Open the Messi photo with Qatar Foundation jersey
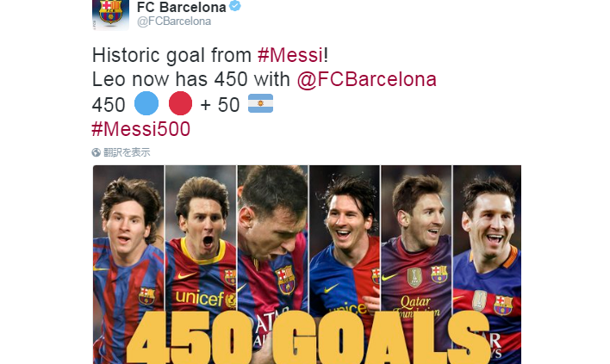610x364 pixels. pos(416,264)
